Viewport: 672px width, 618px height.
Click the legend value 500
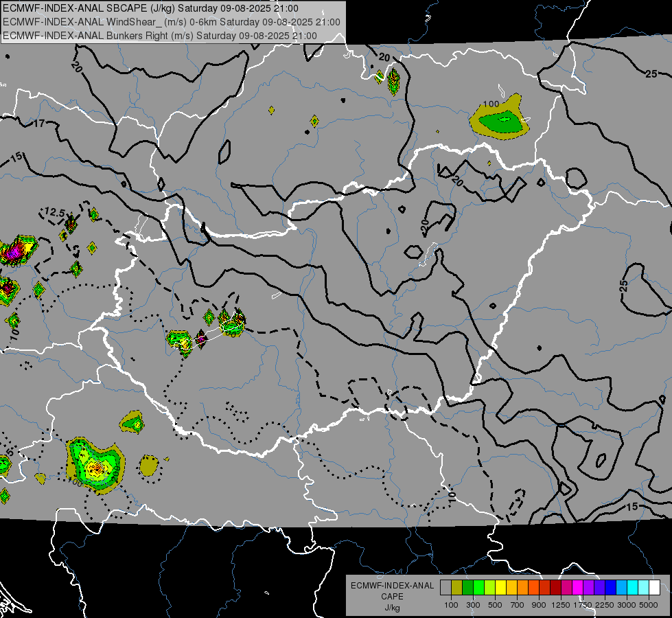495,605
